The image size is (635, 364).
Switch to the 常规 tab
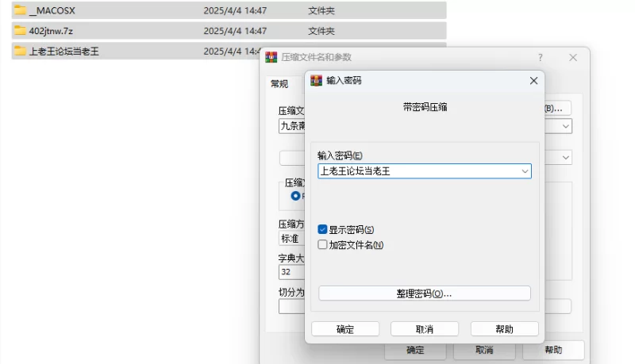point(279,84)
